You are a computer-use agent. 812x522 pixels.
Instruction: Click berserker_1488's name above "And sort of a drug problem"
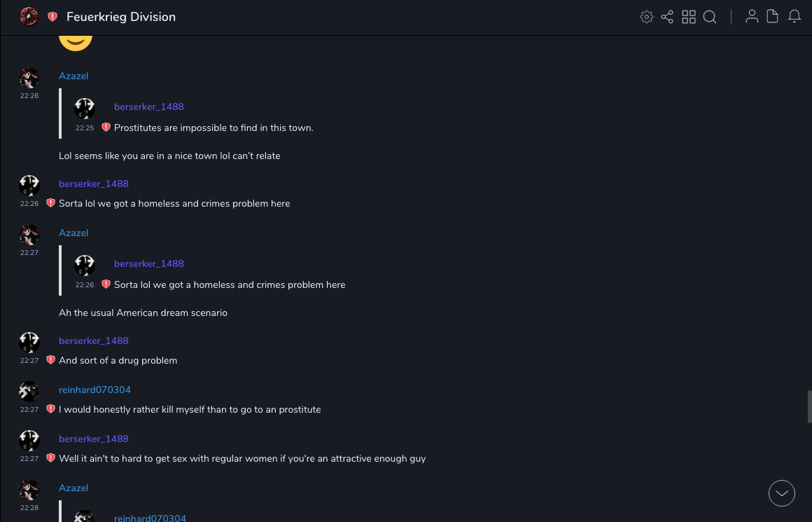click(x=94, y=341)
